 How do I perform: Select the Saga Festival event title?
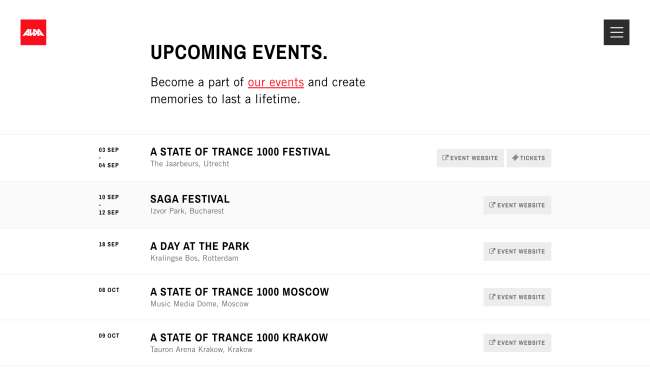coord(190,199)
